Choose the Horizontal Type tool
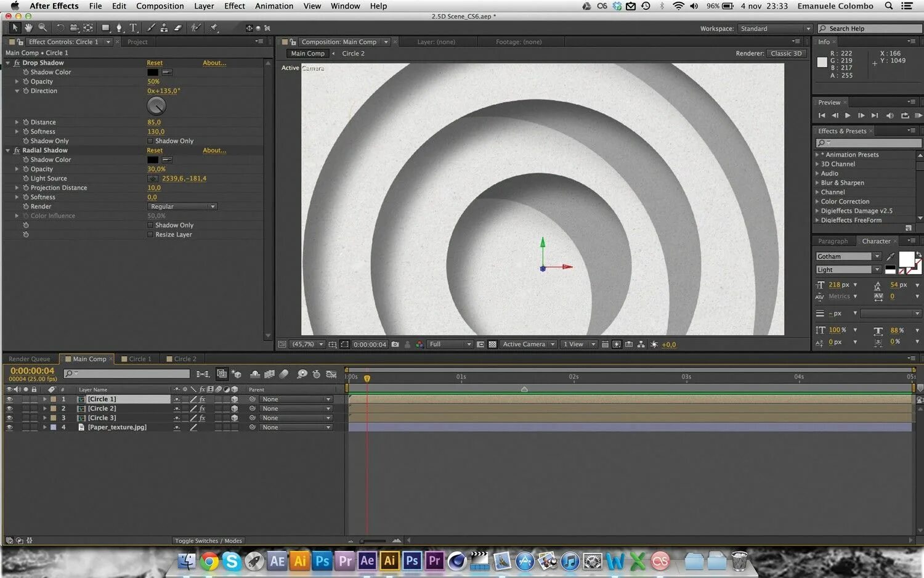This screenshot has width=924, height=578. 133,28
